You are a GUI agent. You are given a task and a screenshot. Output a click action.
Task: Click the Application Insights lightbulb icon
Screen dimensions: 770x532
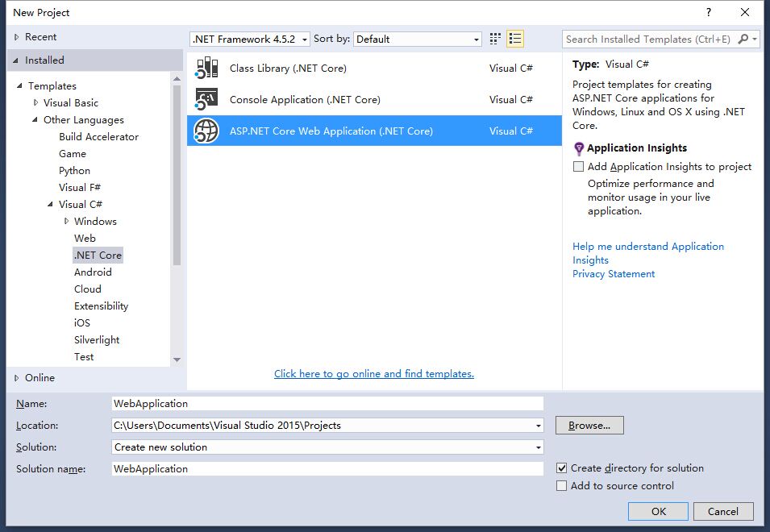click(x=578, y=148)
